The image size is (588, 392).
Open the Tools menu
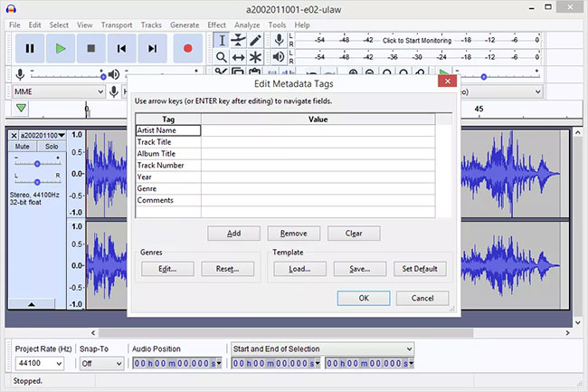(277, 24)
